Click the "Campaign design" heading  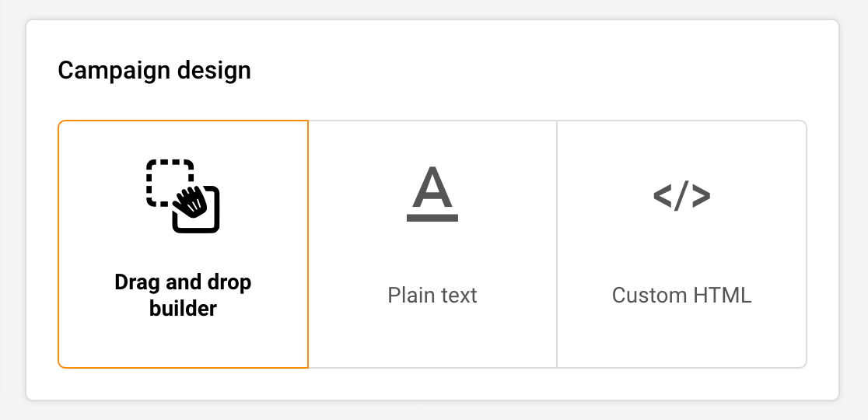click(155, 71)
